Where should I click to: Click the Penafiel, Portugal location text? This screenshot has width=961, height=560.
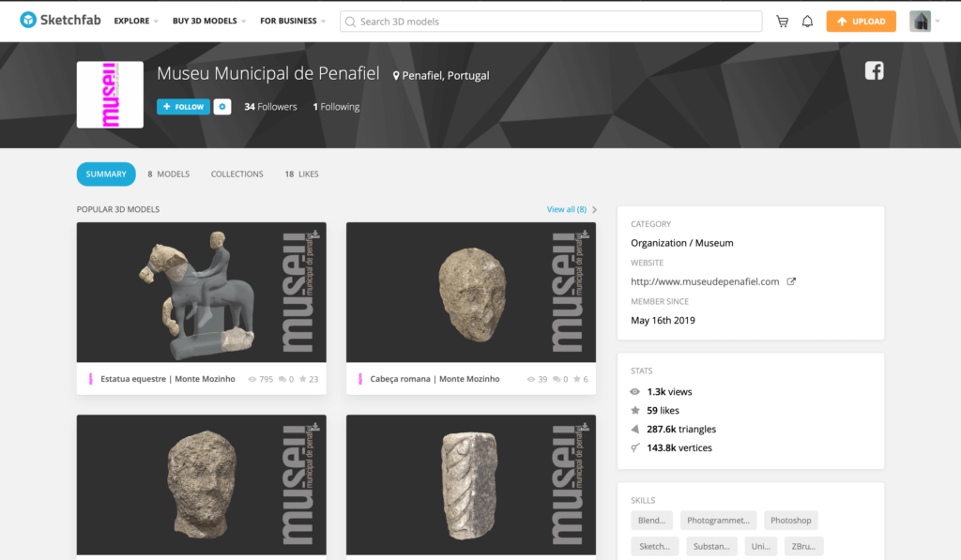tap(446, 76)
